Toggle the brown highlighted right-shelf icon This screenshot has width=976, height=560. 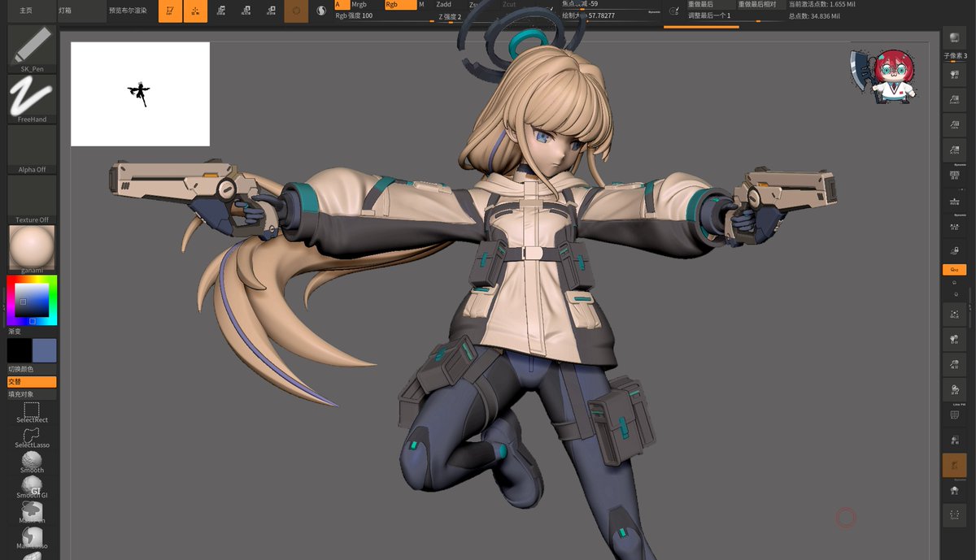[x=955, y=466]
